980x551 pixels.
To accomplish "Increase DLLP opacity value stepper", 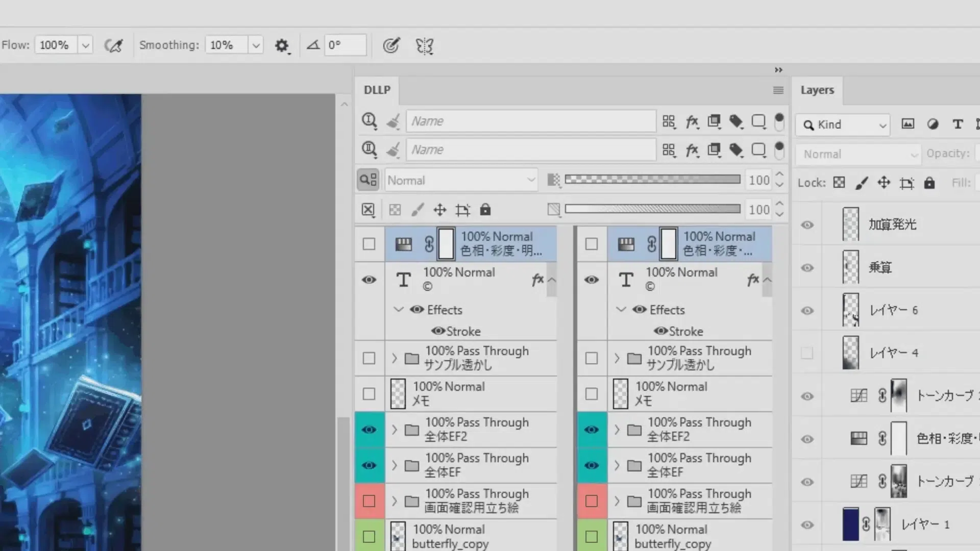I will pos(779,174).
